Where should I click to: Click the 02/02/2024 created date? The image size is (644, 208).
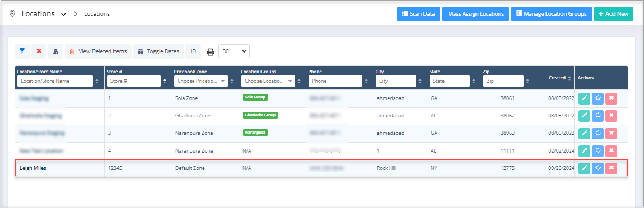point(561,150)
